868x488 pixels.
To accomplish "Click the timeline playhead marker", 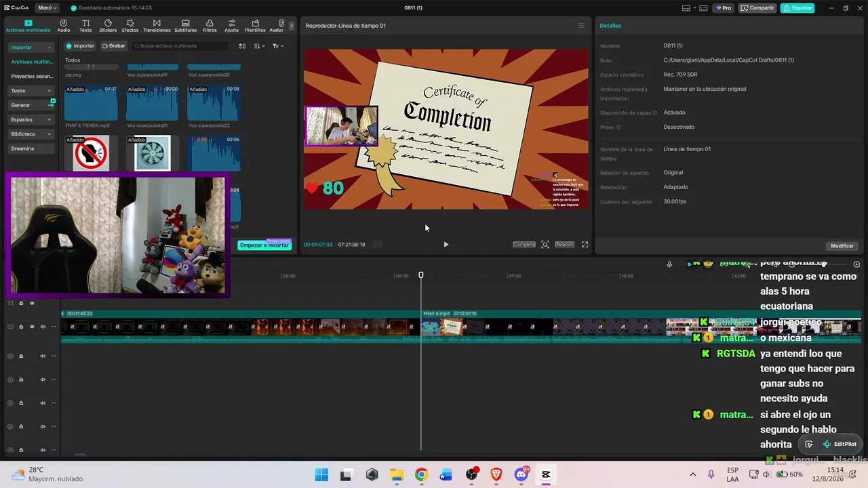I will click(x=421, y=274).
